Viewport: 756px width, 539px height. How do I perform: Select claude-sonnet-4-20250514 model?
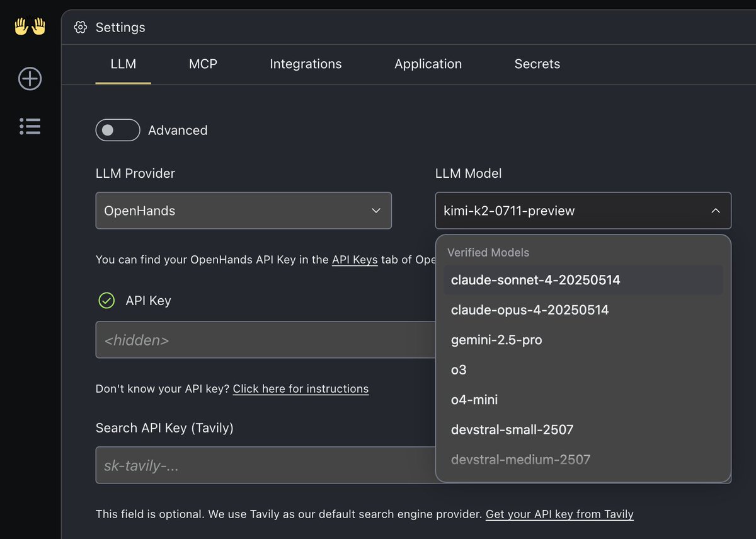(x=583, y=280)
